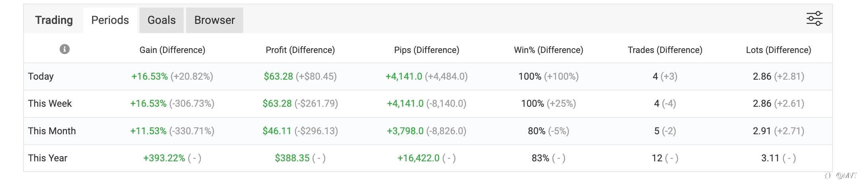Click the Trades (Difference) column header
The width and height of the screenshot is (868, 188).
click(x=665, y=50)
